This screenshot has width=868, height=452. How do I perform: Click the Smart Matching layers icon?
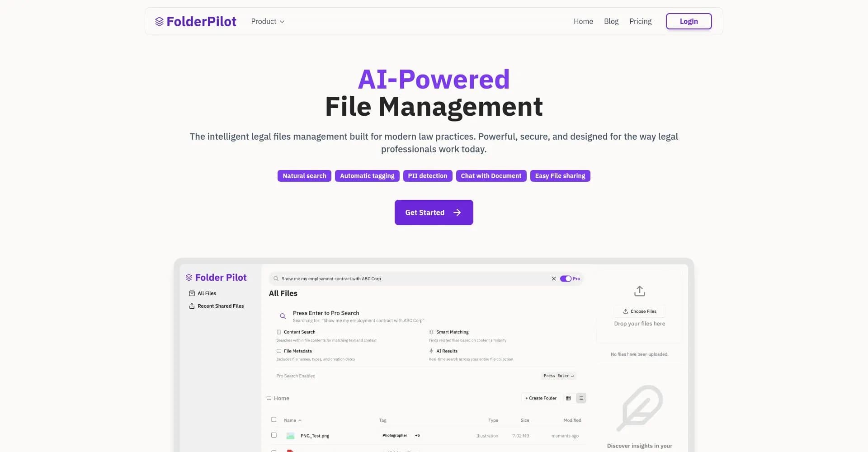[431, 331]
